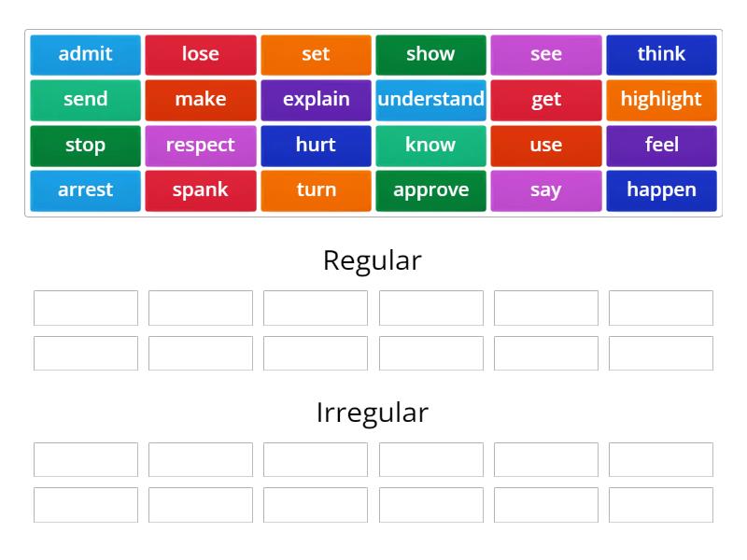The height and width of the screenshot is (560, 747).
Task: Click the 'arrest' word card
Action: tap(84, 190)
